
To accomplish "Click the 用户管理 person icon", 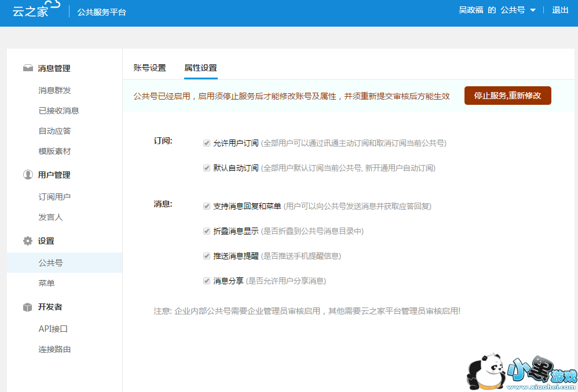I will click(28, 175).
